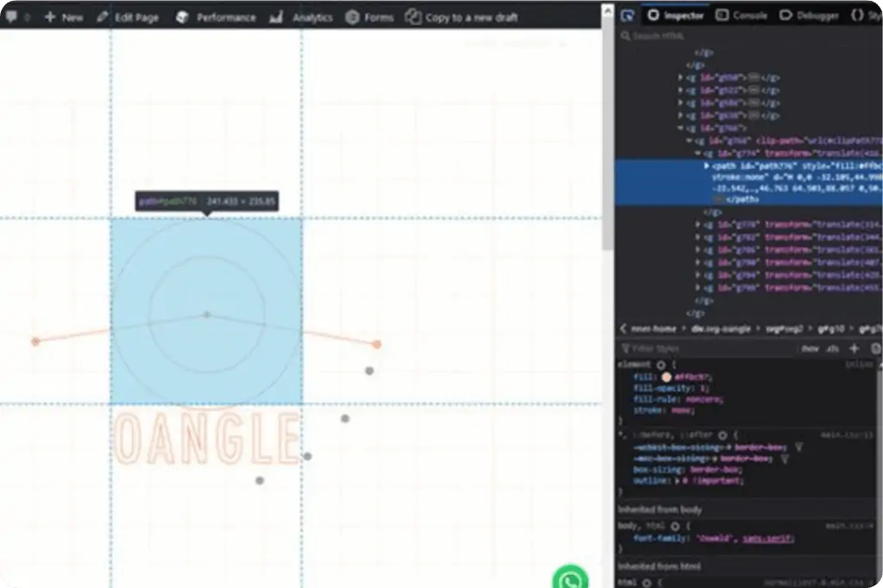
Task: Click ellipsis badge inside selected path node
Action: pyautogui.click(x=718, y=199)
